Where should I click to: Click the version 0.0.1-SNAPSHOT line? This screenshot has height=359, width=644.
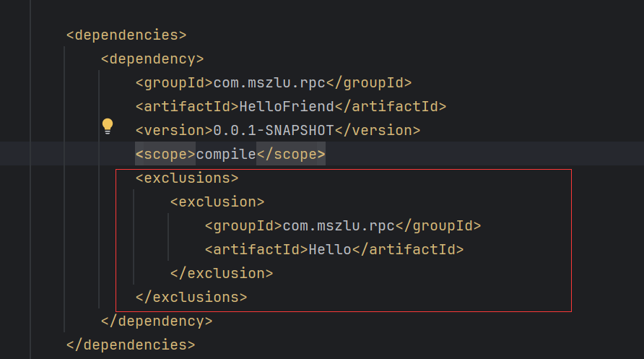pyautogui.click(x=278, y=131)
